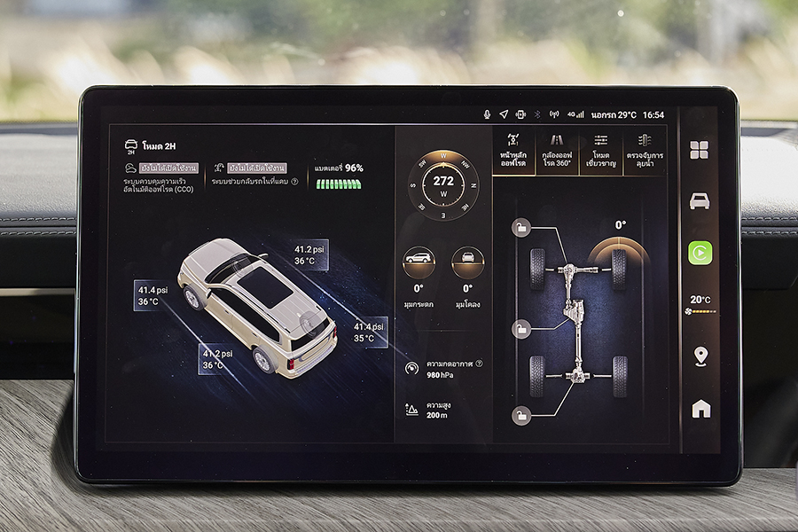798x532 pixels.
Task: Tap the 272 W compass dial
Action: pos(443,184)
